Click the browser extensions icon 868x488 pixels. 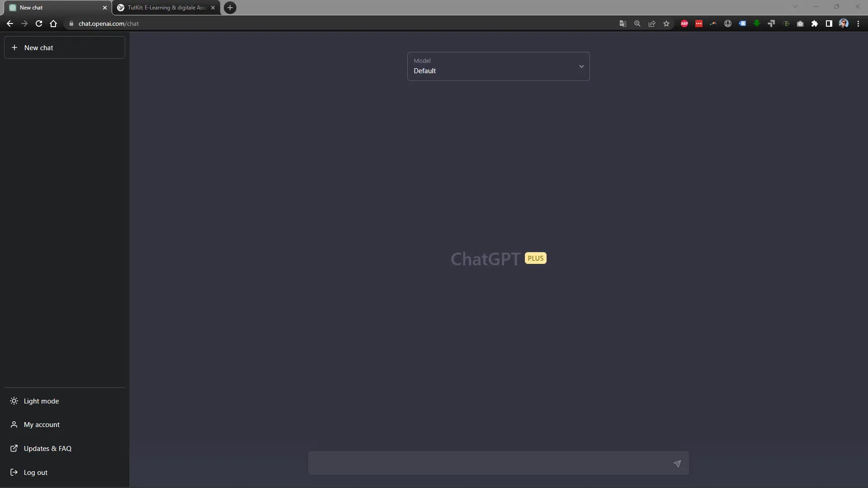point(814,24)
